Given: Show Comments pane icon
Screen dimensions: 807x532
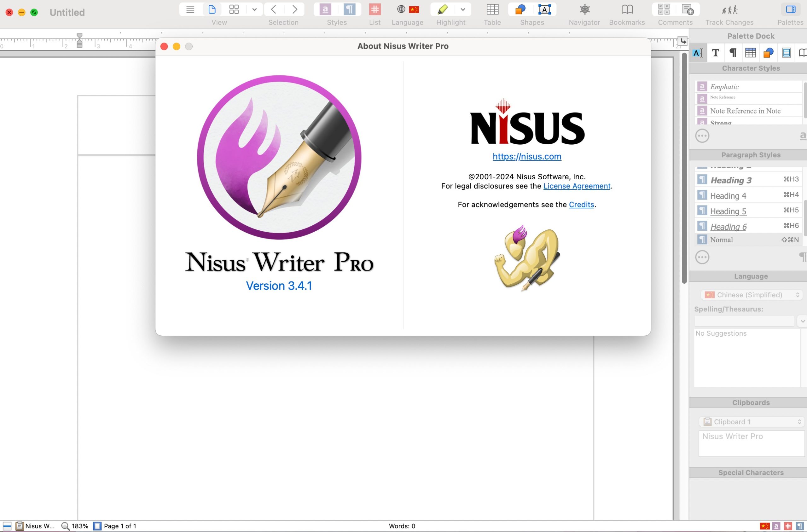Looking at the screenshot, I should click(664, 9).
